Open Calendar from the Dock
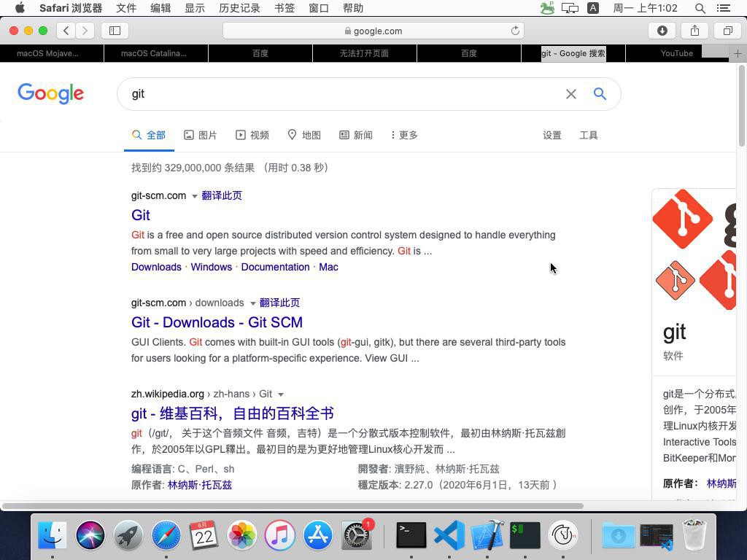 tap(204, 534)
